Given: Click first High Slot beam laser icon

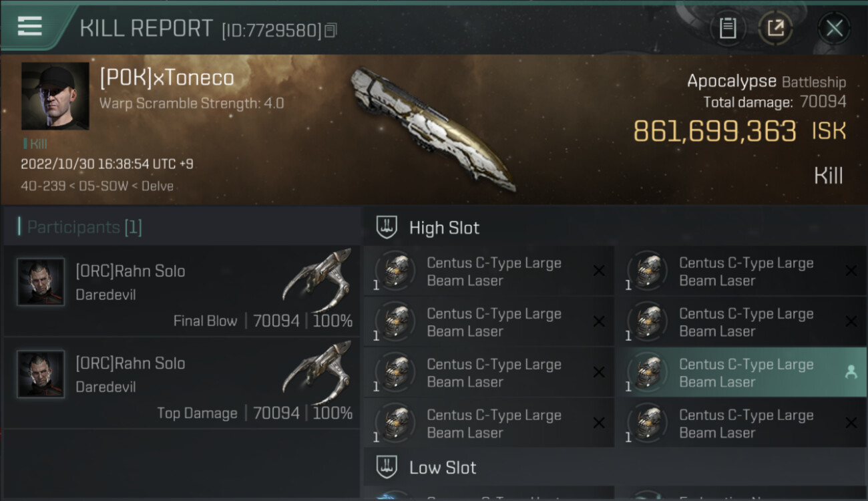Looking at the screenshot, I should [395, 271].
